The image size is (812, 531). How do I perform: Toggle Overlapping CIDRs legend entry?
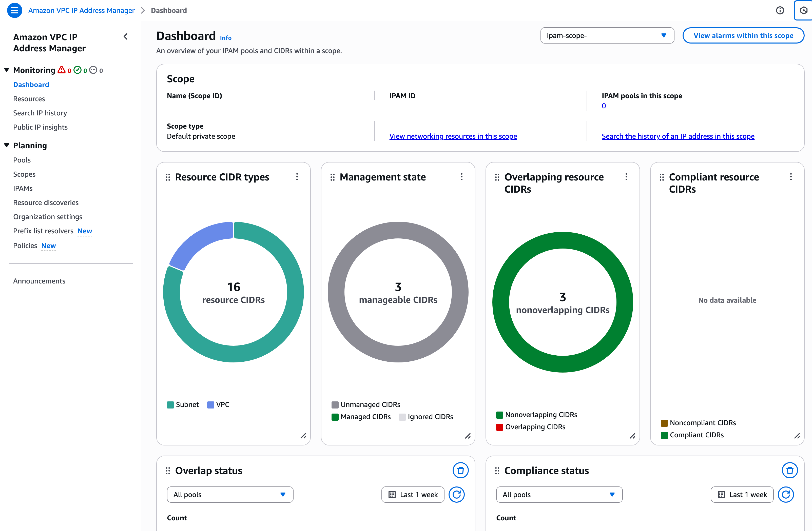(531, 427)
